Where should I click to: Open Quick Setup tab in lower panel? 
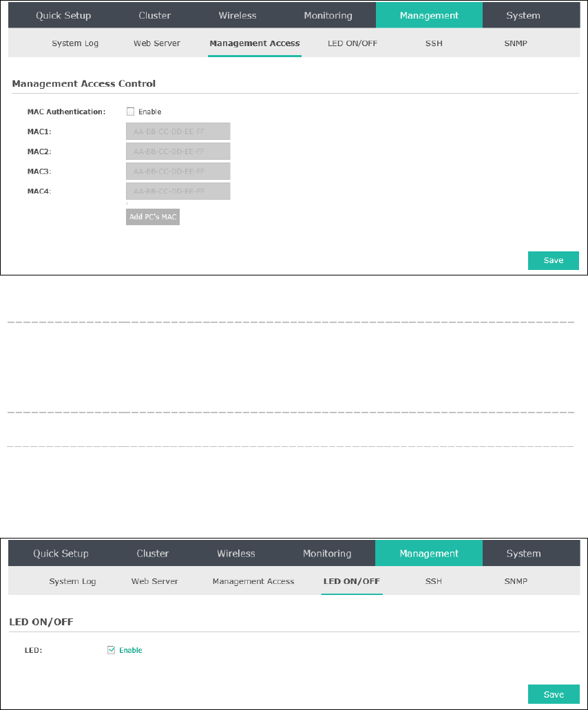point(61,553)
